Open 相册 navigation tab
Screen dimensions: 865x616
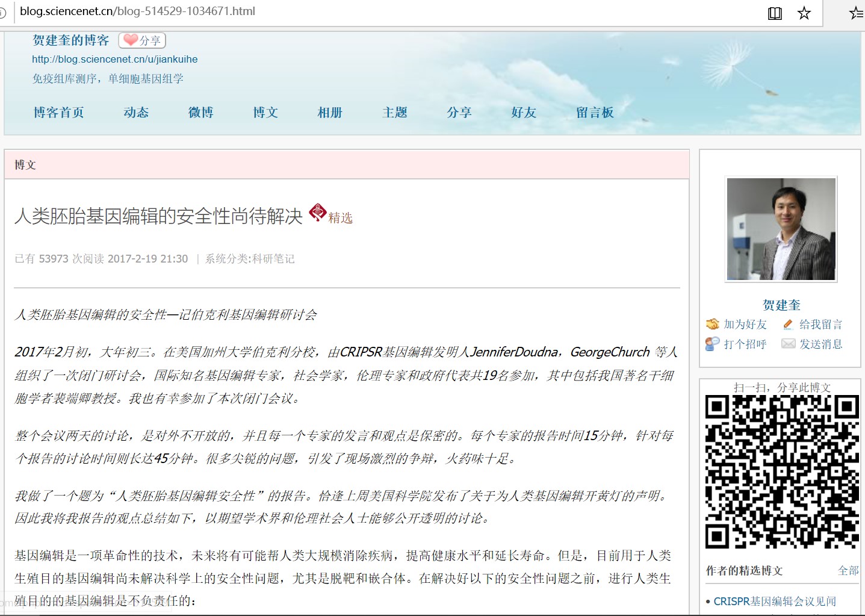pyautogui.click(x=330, y=113)
